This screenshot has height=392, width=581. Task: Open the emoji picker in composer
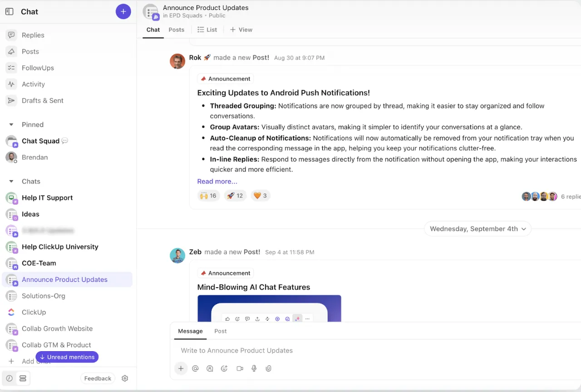[x=224, y=368]
